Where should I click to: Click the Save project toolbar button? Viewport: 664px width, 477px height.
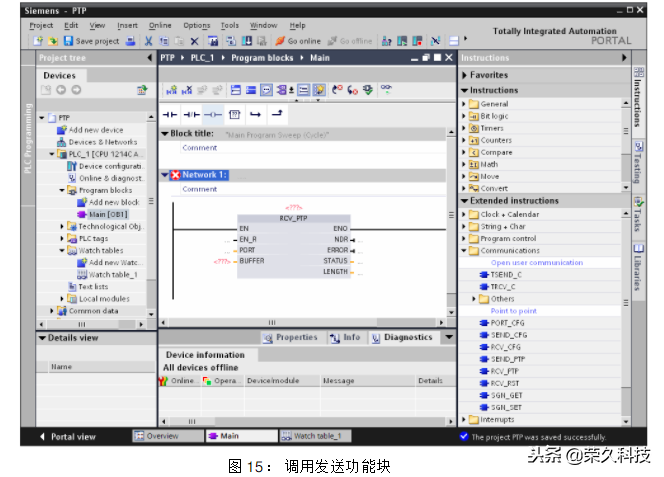pyautogui.click(x=91, y=41)
